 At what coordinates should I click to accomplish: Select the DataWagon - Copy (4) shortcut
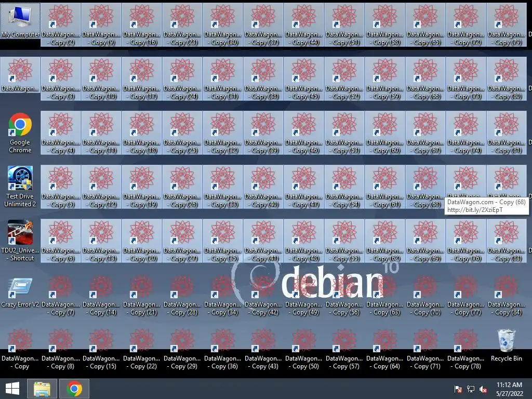click(x=61, y=132)
